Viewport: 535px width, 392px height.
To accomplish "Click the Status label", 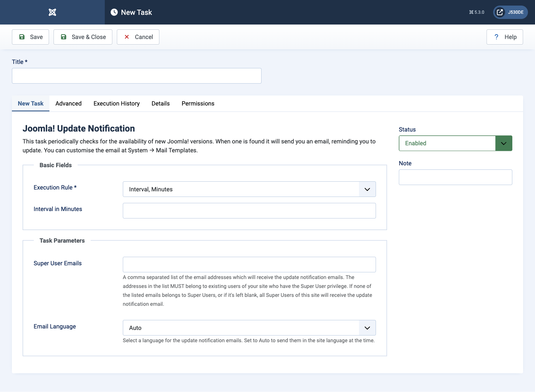I will click(x=407, y=130).
